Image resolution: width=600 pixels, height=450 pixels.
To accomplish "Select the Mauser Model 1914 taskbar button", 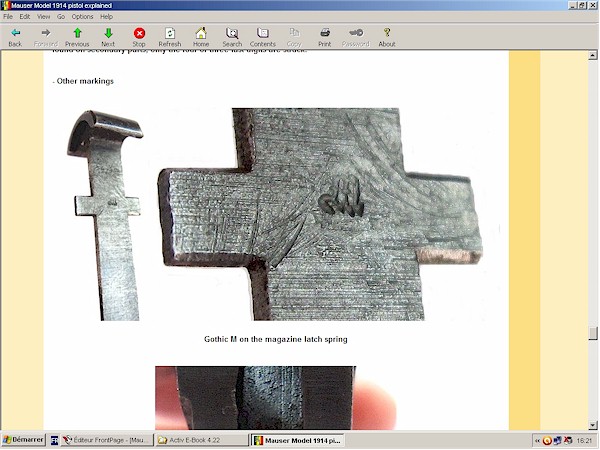I will [x=297, y=440].
